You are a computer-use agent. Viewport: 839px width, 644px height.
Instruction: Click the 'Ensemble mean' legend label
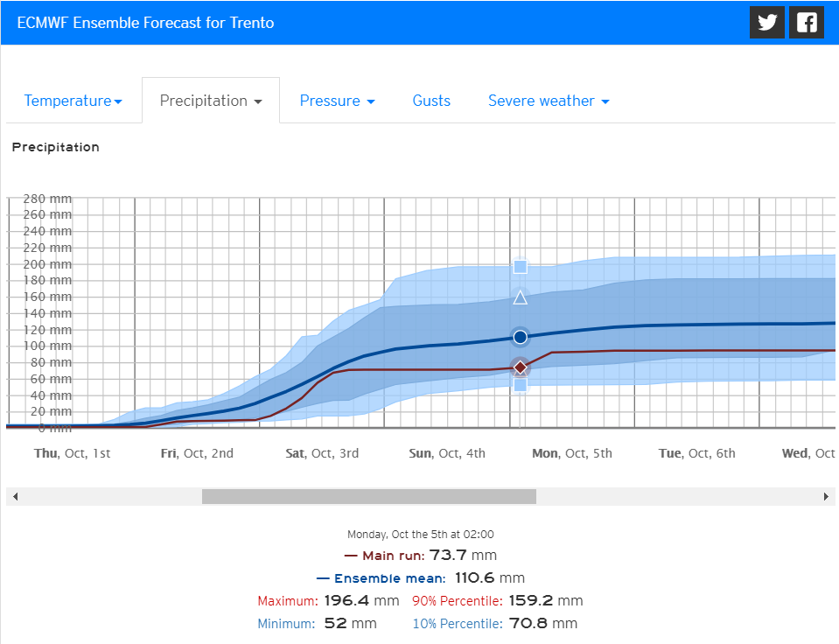tap(389, 578)
